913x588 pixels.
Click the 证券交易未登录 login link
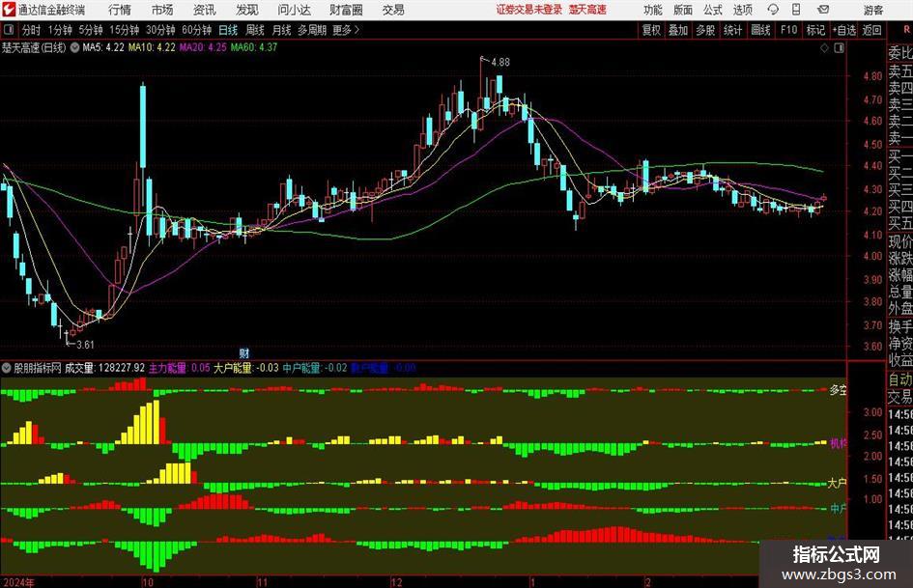(528, 10)
